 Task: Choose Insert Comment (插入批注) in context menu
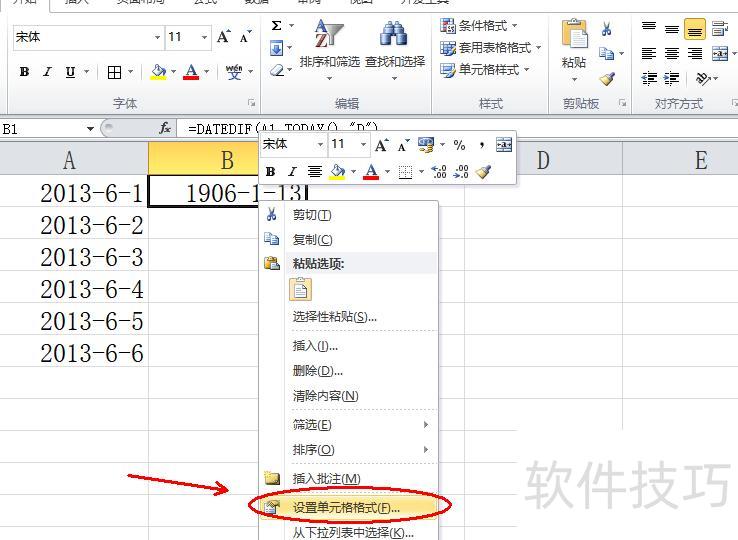click(349, 478)
